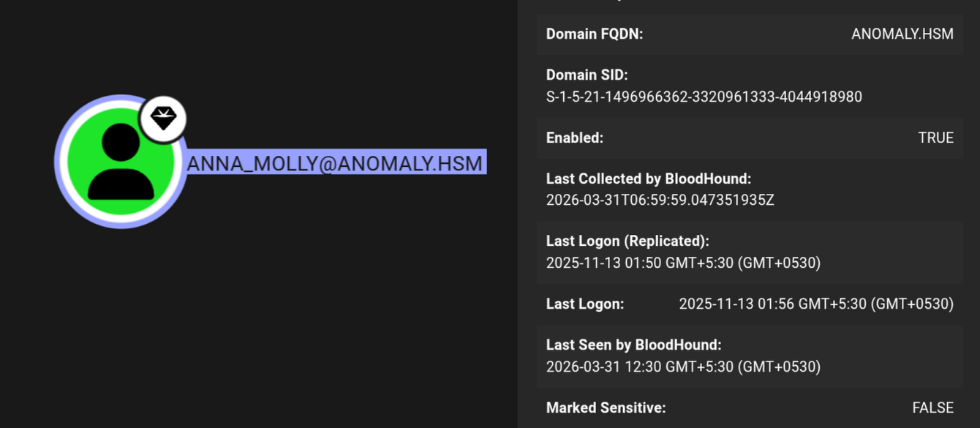The height and width of the screenshot is (428, 980).
Task: Select the TRUE value for Enabled
Action: tap(935, 138)
